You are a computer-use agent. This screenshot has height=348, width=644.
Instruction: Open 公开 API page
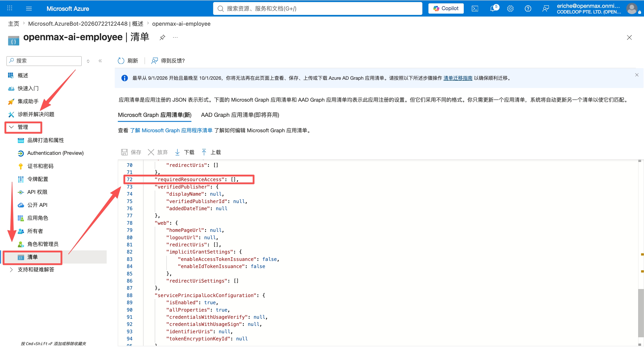(x=37, y=205)
